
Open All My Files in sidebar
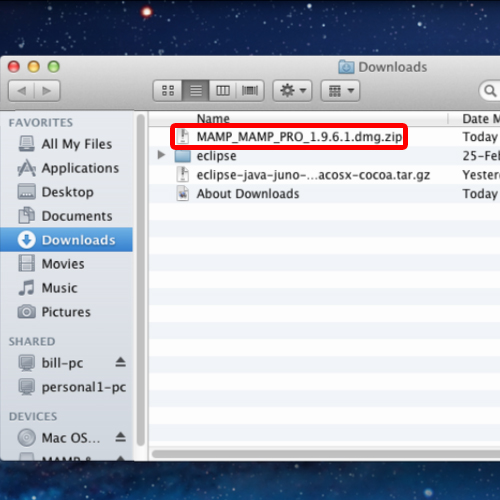[67, 144]
